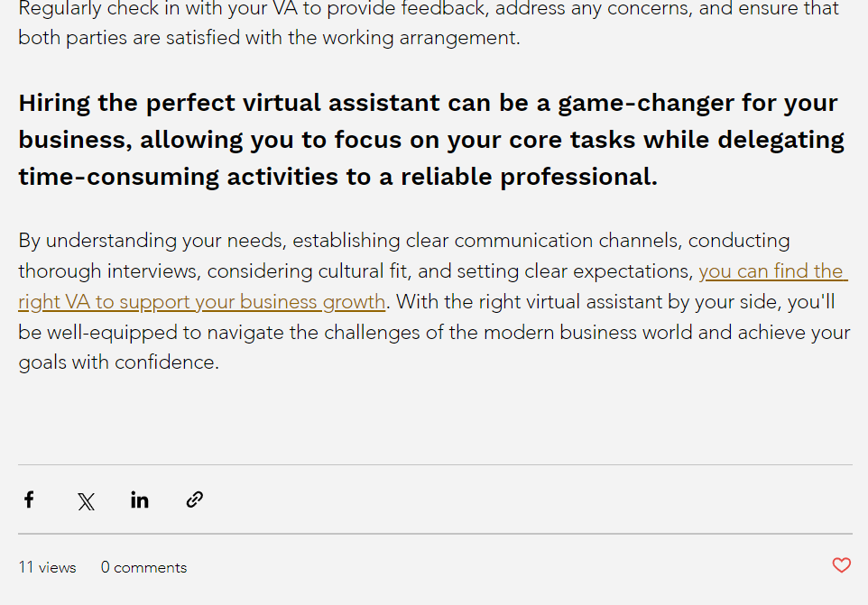The width and height of the screenshot is (868, 605).
Task: Open the "0 comments" link
Action: [x=143, y=567]
